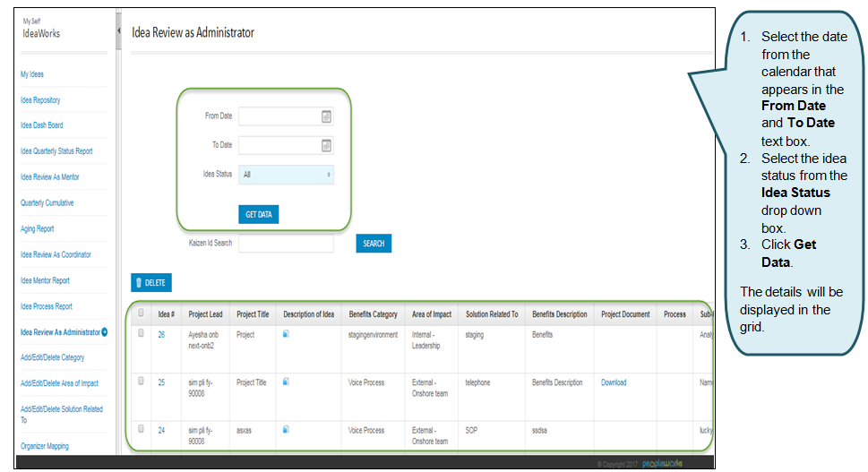
Task: Download project document for idea 25
Action: (614, 382)
